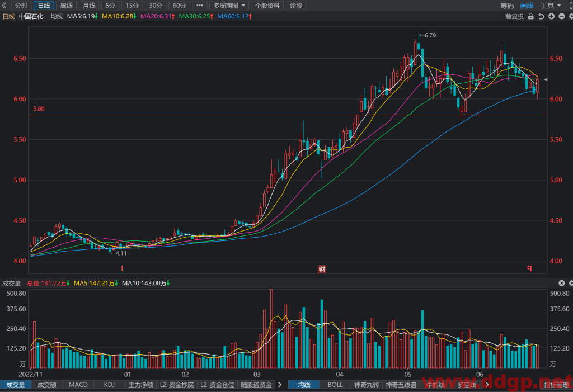Click the 6.79 high price annotation

[x=428, y=35]
